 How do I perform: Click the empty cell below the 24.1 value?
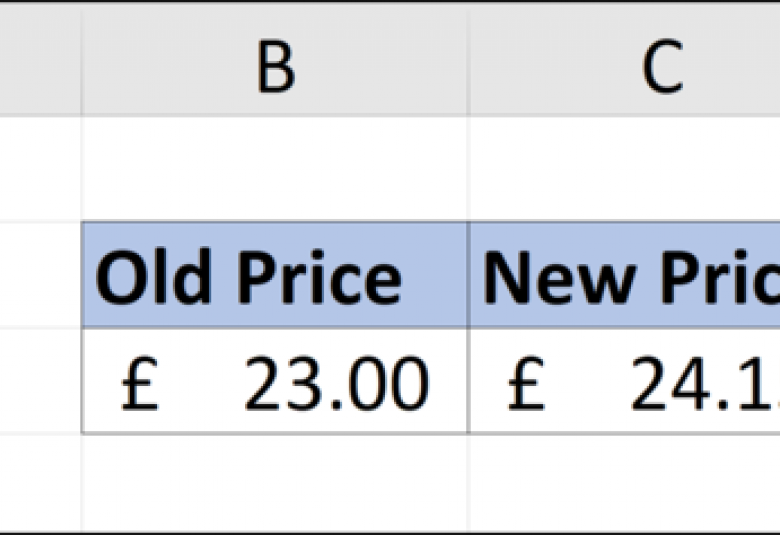point(624,483)
